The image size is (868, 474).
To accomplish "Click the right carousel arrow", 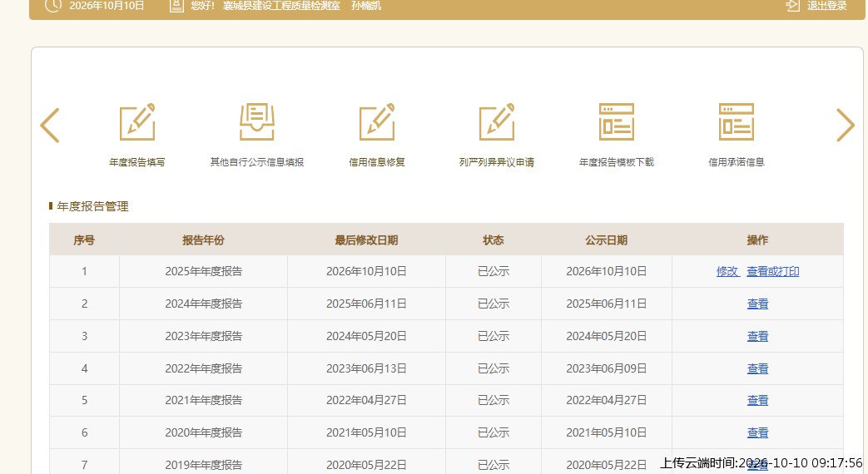I will tap(846, 125).
